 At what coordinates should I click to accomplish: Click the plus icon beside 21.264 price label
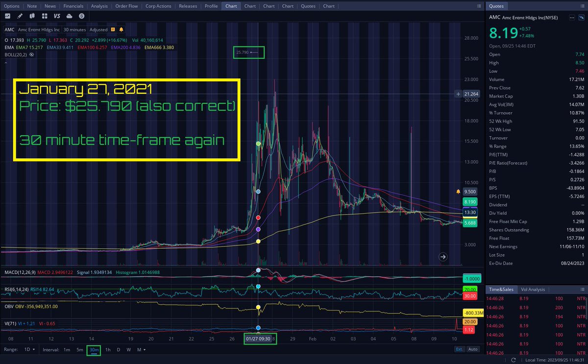coord(458,94)
